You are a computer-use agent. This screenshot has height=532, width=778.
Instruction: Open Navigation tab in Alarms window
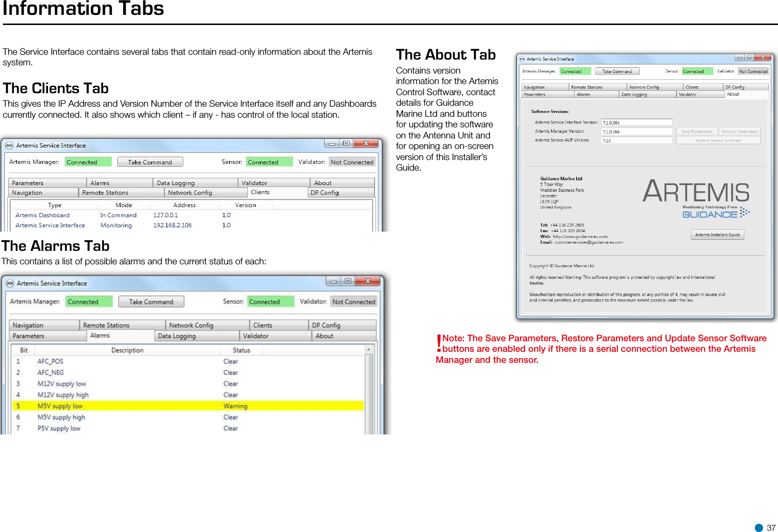point(44,325)
